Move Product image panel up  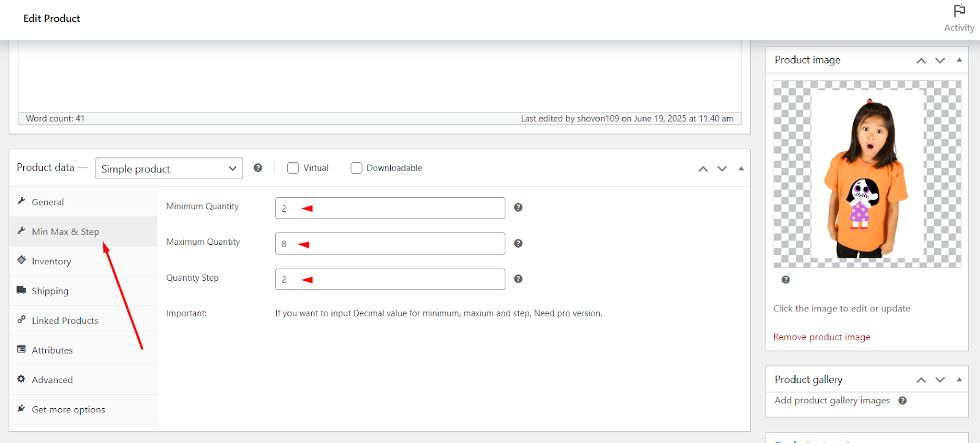921,61
